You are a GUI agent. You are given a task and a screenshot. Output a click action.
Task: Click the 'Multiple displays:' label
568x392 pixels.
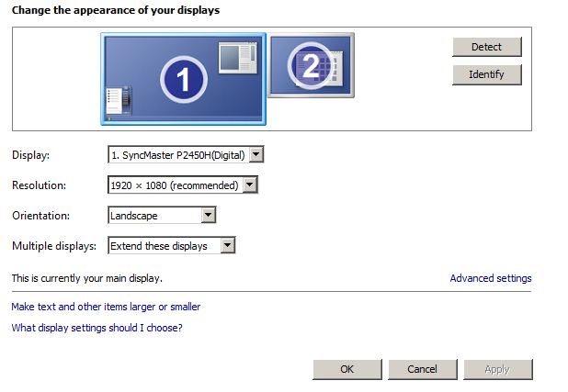pos(54,246)
